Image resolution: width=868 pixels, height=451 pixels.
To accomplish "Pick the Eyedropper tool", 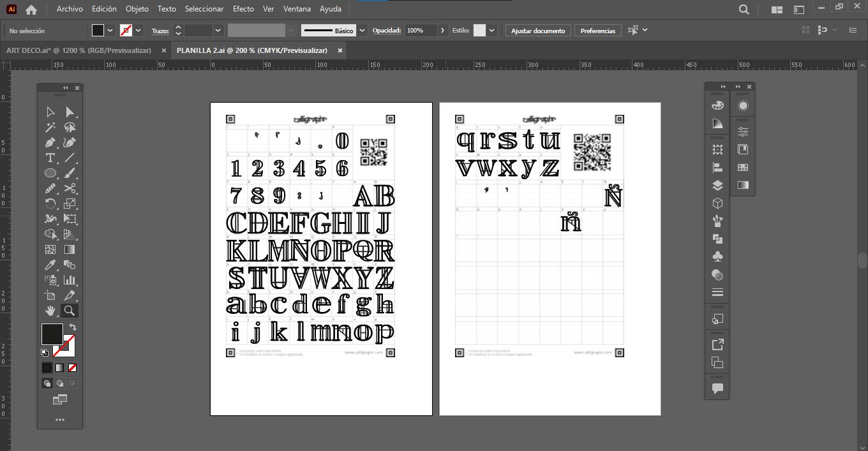I will coord(50,265).
